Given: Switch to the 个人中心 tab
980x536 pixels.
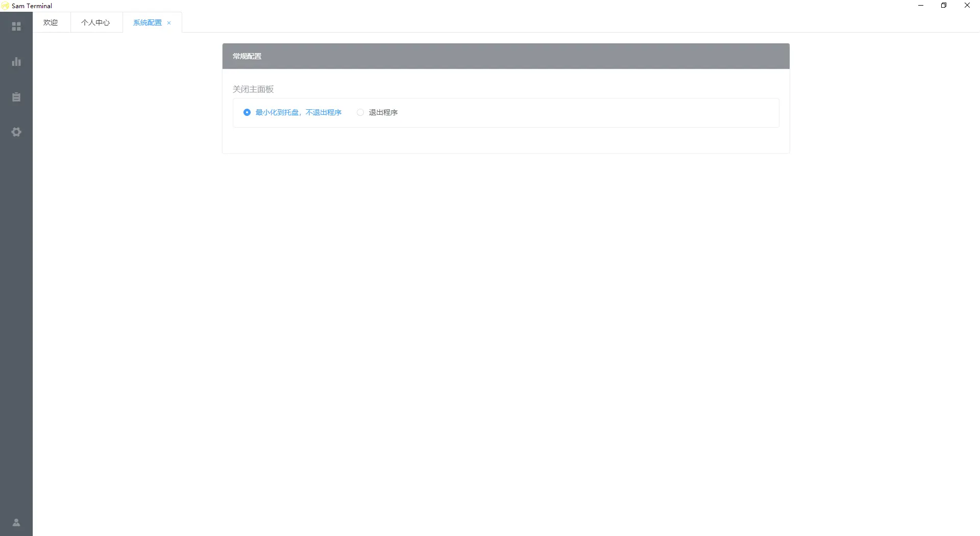Looking at the screenshot, I should pyautogui.click(x=95, y=22).
